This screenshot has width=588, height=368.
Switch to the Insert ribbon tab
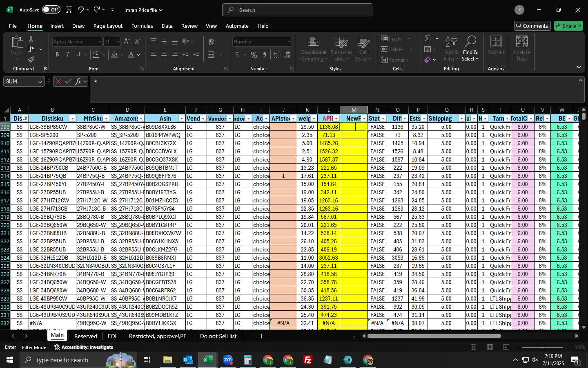pyautogui.click(x=57, y=26)
